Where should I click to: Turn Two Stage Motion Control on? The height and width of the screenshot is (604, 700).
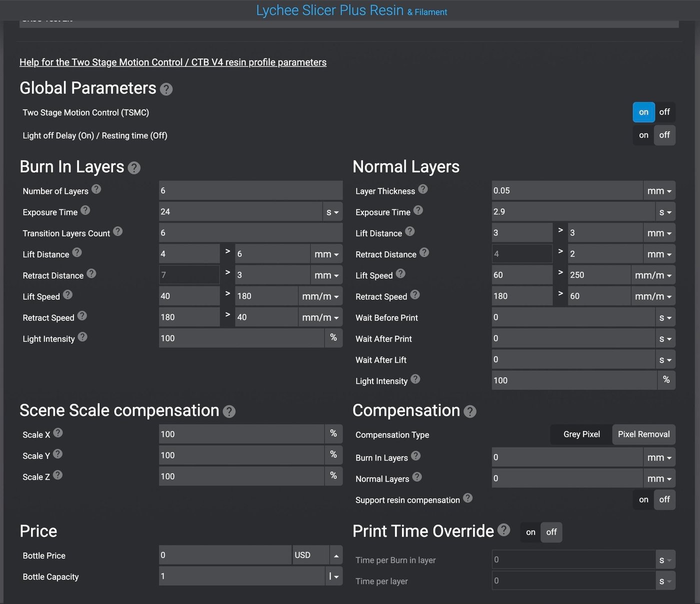(643, 112)
